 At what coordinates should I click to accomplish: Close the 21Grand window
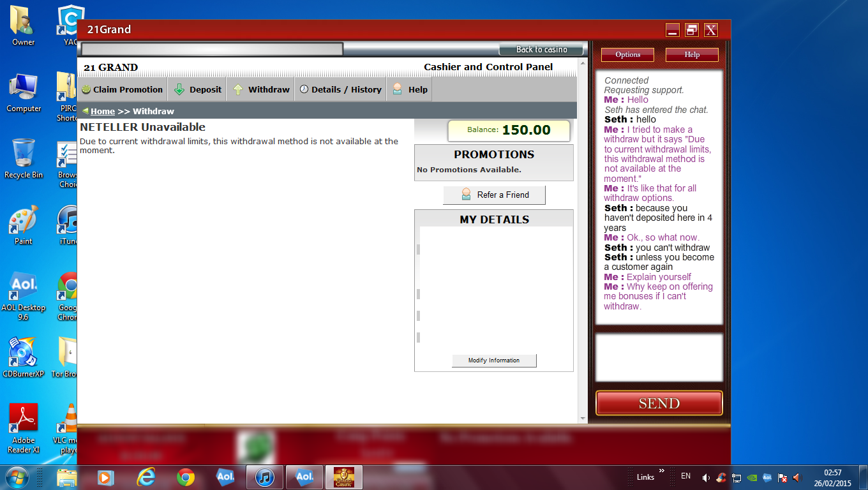[710, 30]
